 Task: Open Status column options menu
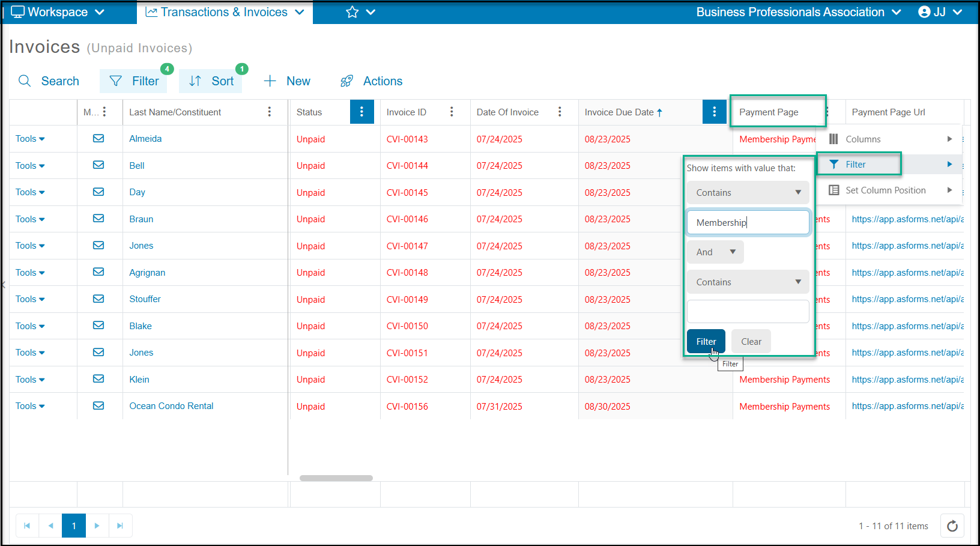coord(361,112)
